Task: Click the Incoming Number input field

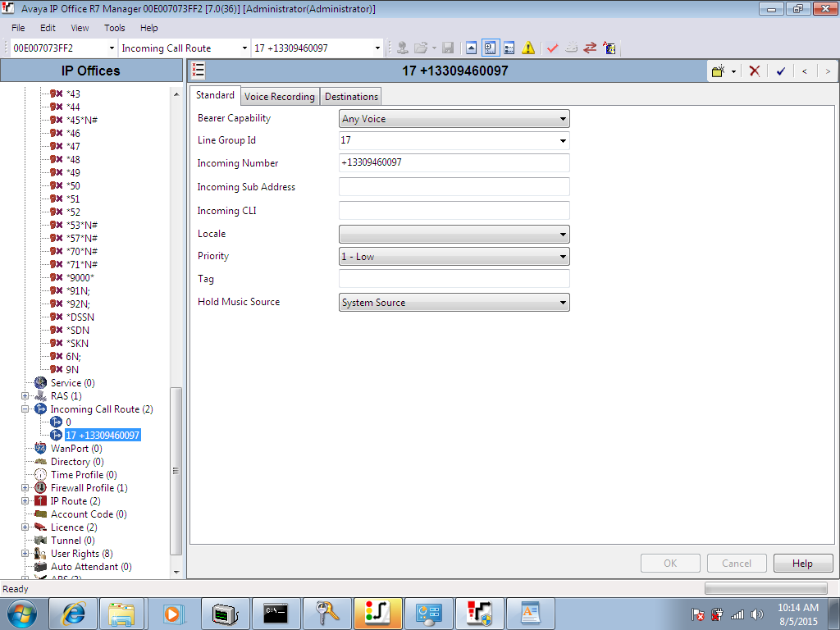Action: pos(454,163)
